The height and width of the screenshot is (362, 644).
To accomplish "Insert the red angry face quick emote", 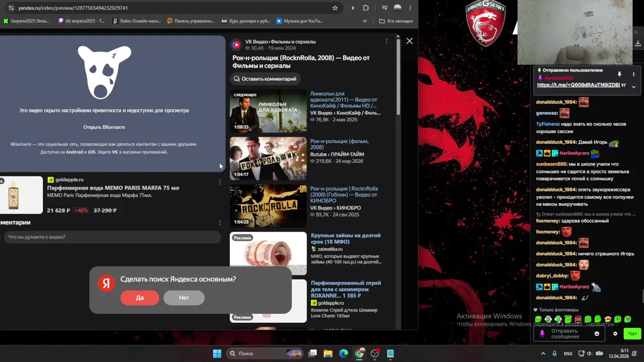I will 578,319.
